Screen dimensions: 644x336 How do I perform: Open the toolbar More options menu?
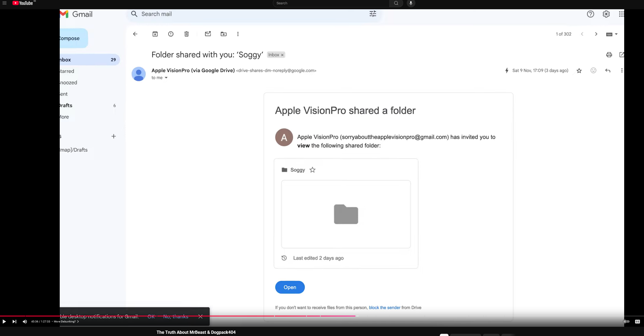(x=238, y=34)
